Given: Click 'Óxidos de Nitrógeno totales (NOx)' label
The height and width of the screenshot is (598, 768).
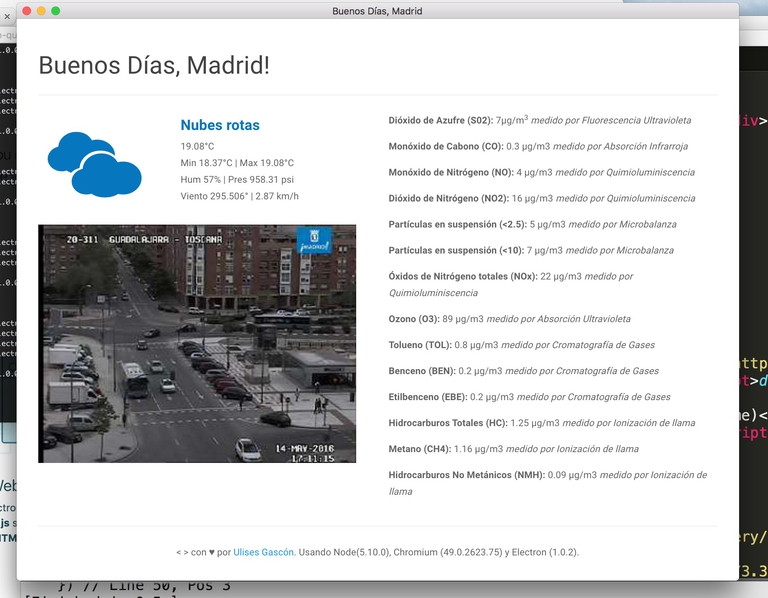Looking at the screenshot, I should (463, 276).
